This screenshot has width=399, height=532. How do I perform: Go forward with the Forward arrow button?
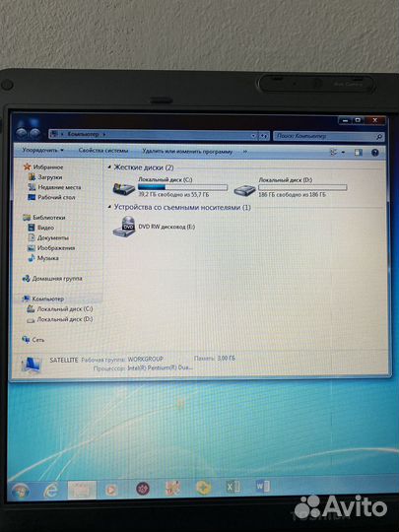[34, 133]
